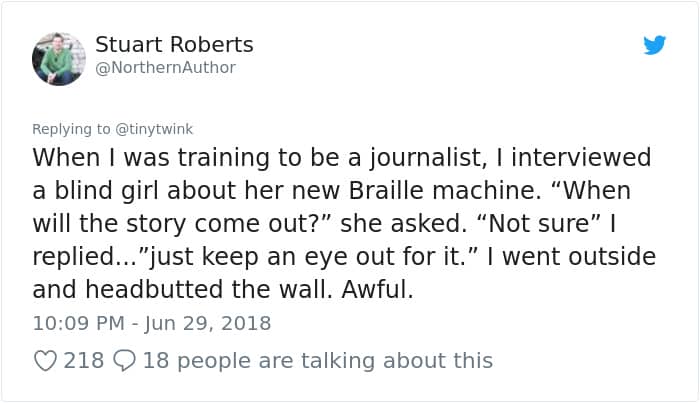
Task: Click tweet line starting "When I was training"
Action: click(342, 158)
